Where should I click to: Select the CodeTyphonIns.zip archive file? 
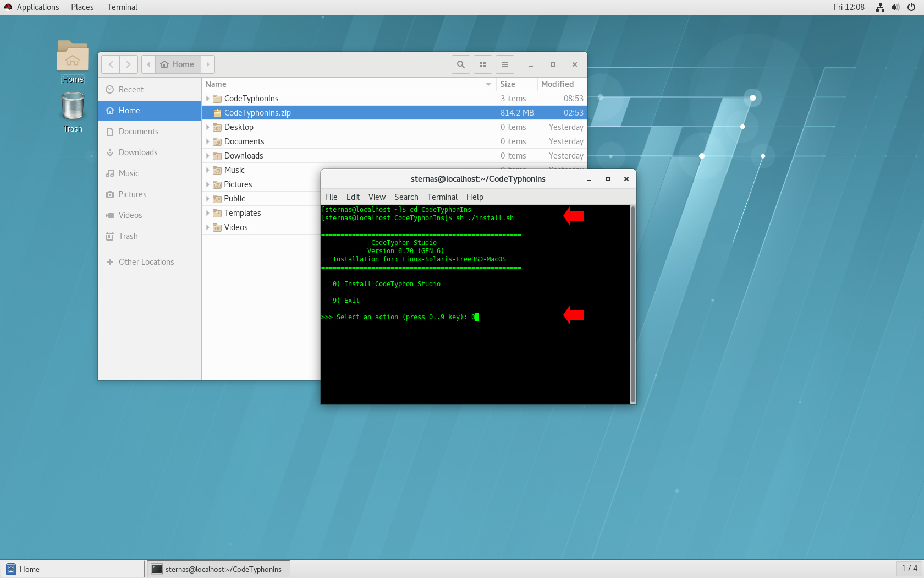(x=394, y=113)
